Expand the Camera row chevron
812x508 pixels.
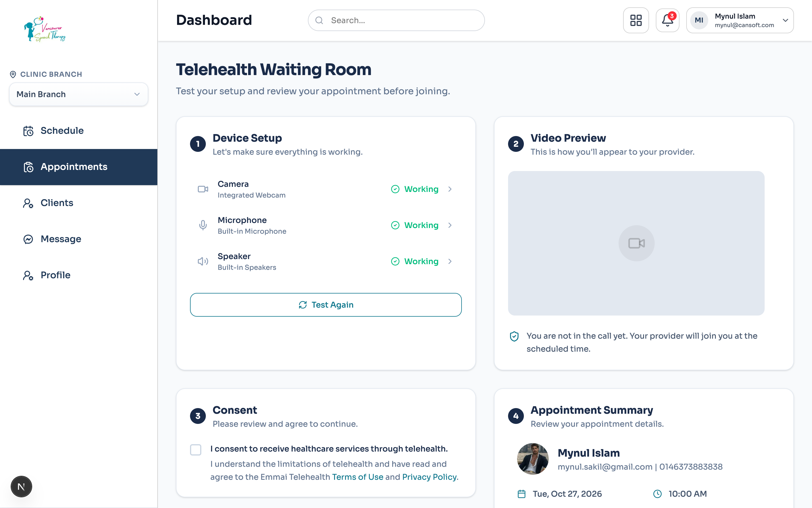(x=450, y=189)
